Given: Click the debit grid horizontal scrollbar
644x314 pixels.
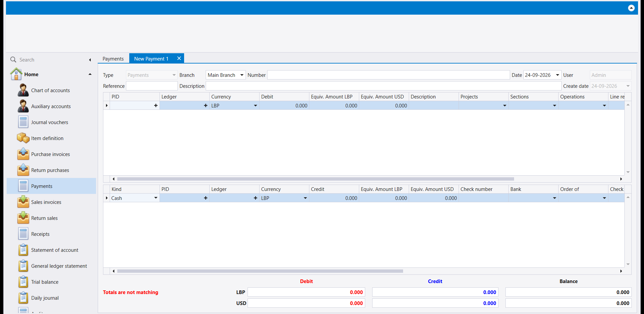Looking at the screenshot, I should (315, 179).
